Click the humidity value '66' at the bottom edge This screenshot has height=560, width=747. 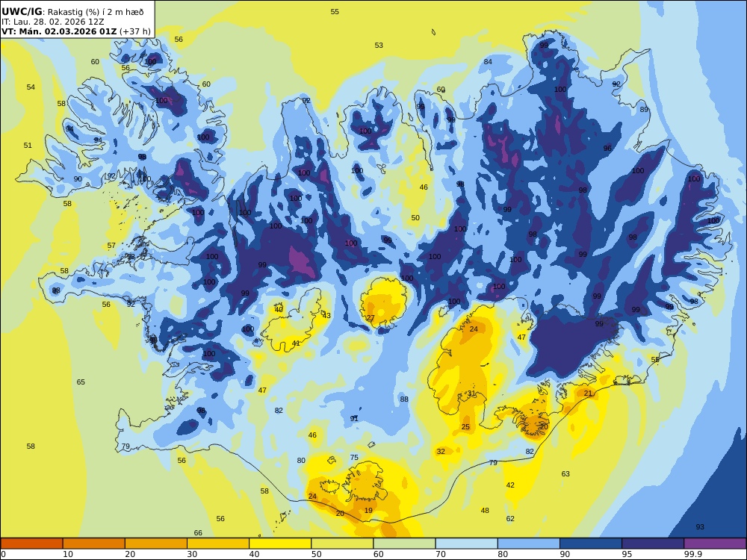click(198, 533)
